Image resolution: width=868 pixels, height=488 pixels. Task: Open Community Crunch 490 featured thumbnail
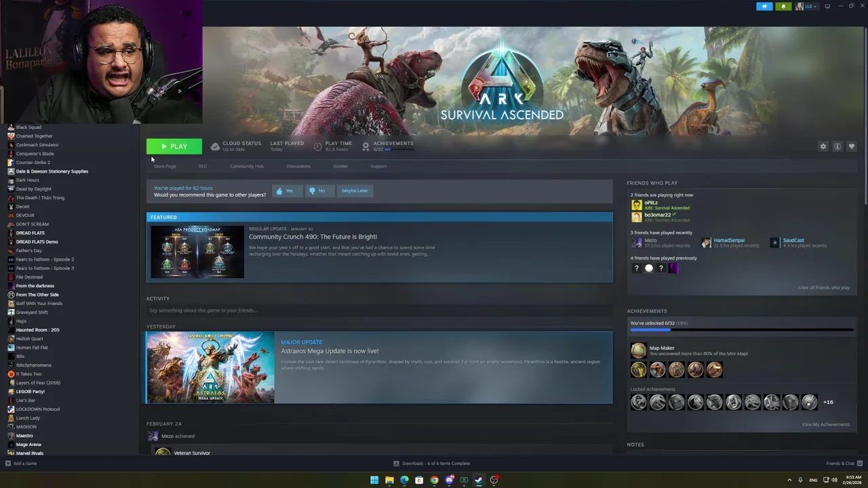click(197, 252)
